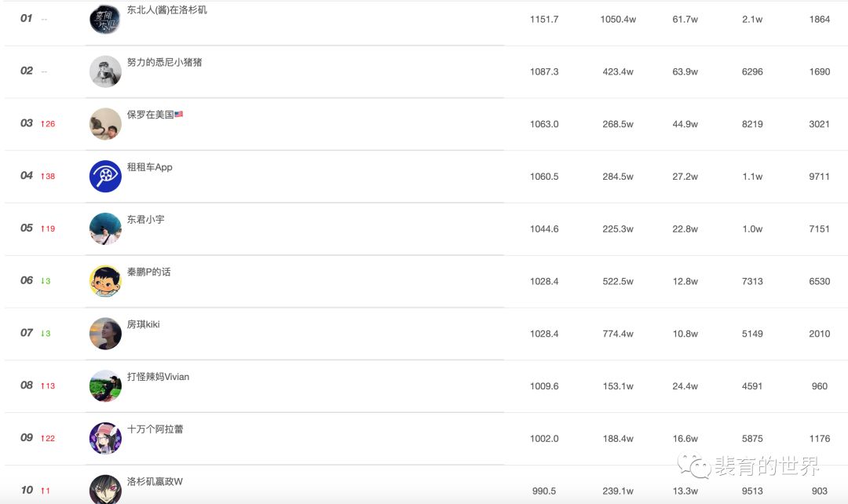Click the 租租车App name link
This screenshot has height=504, width=848.
(149, 167)
